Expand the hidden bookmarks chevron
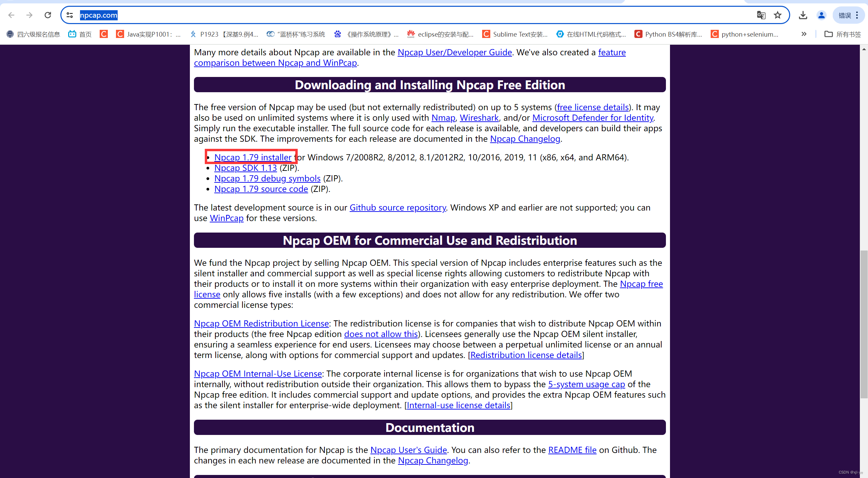 tap(804, 34)
